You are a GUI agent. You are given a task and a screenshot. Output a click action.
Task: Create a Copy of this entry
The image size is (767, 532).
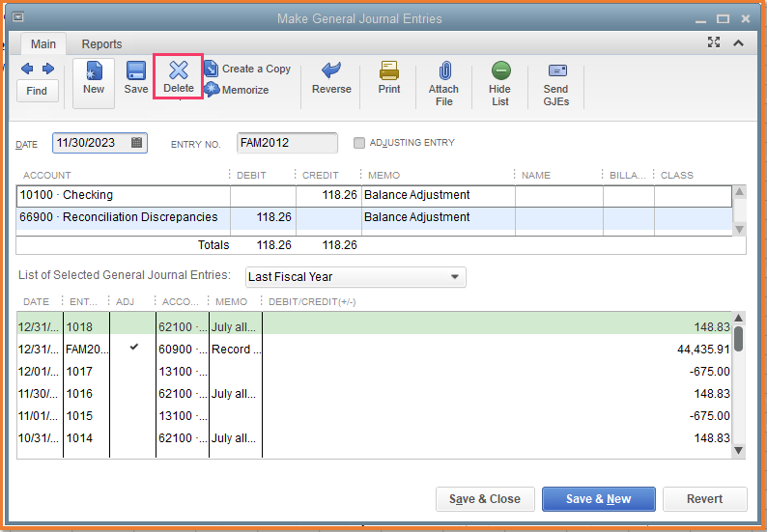coord(247,69)
